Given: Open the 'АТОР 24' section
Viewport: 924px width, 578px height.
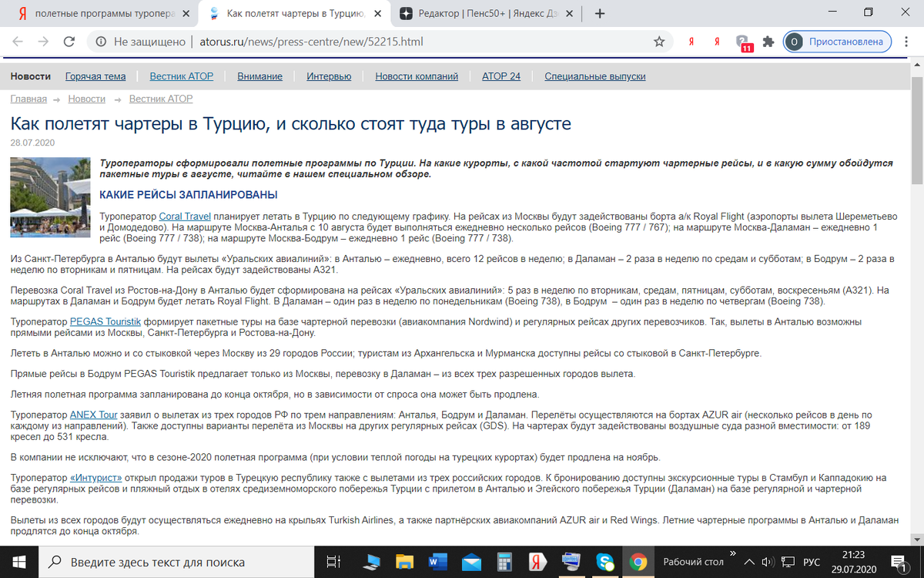Looking at the screenshot, I should tap(501, 76).
